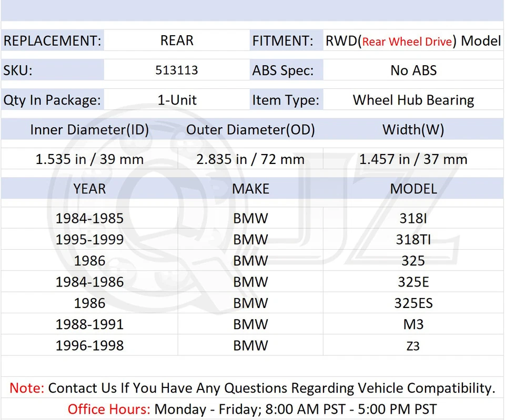The image size is (505, 420).
Task: Select the Contact Us compatibility note sentence
Action: click(x=271, y=388)
